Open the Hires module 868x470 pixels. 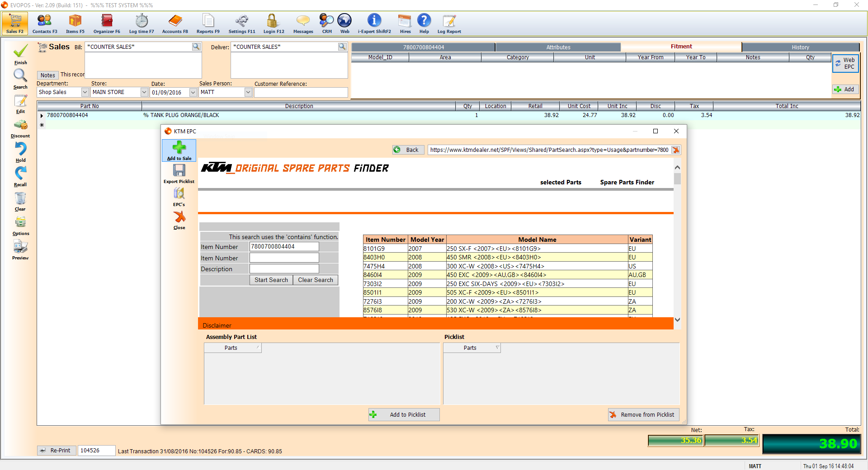(x=405, y=23)
